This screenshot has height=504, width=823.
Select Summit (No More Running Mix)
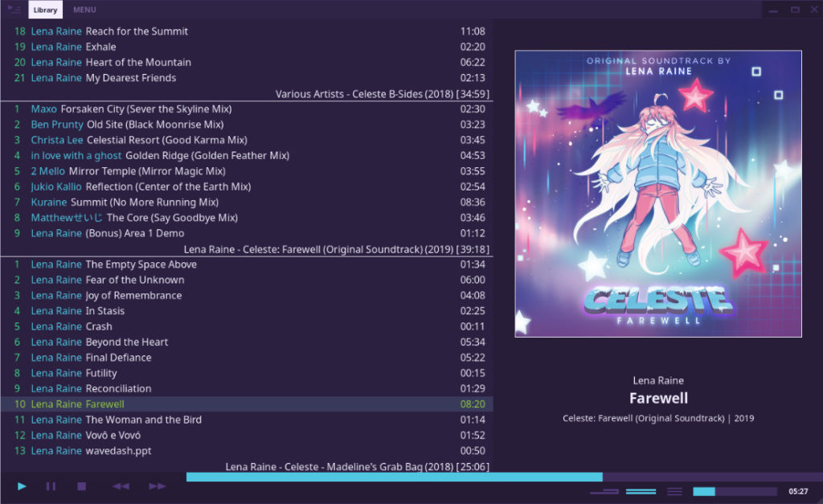247,202
